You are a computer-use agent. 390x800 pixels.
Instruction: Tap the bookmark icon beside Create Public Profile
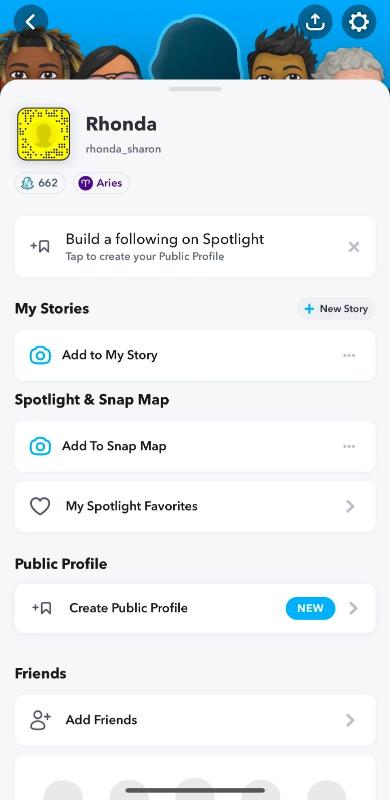tap(41, 608)
